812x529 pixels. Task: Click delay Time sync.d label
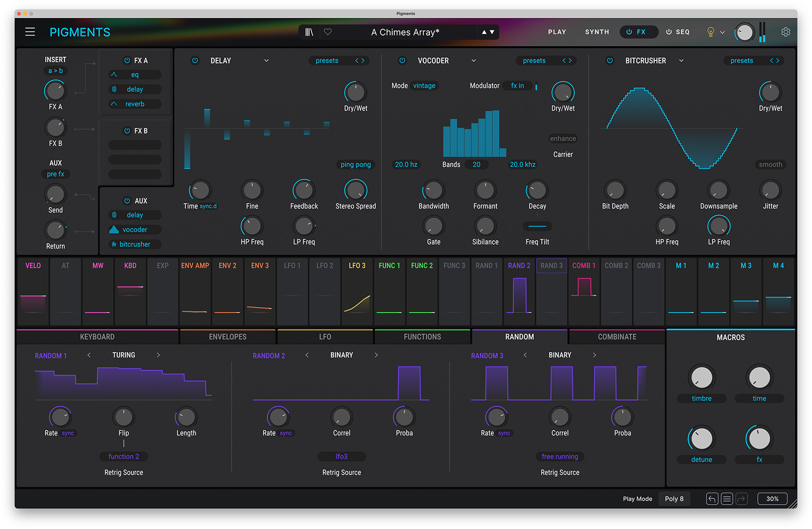tap(208, 206)
